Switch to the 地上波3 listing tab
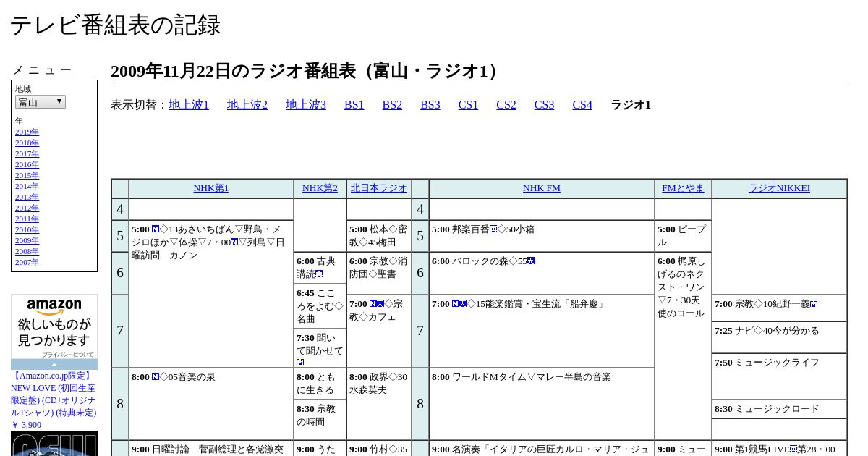Viewport: 868px width, 456px height. pyautogui.click(x=306, y=105)
